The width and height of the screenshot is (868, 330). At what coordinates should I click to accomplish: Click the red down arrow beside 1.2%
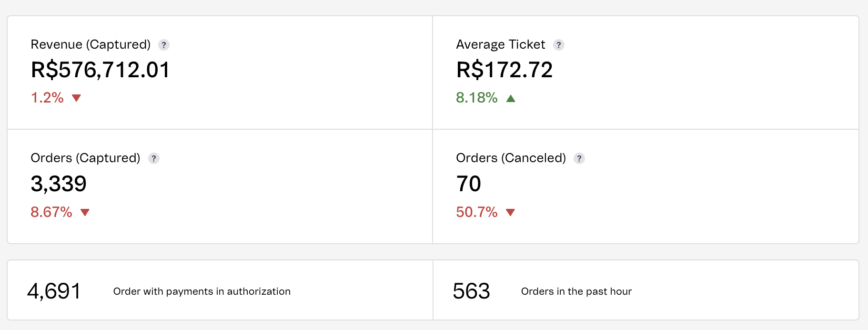(76, 98)
